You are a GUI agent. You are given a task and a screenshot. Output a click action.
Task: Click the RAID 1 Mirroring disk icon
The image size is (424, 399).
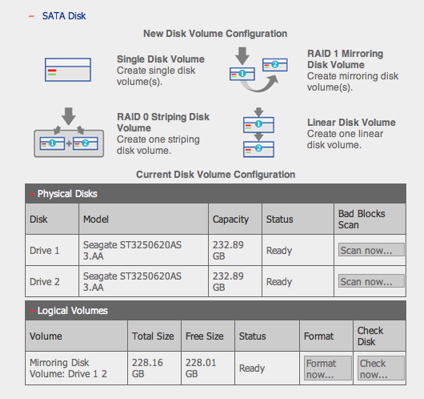[x=258, y=70]
